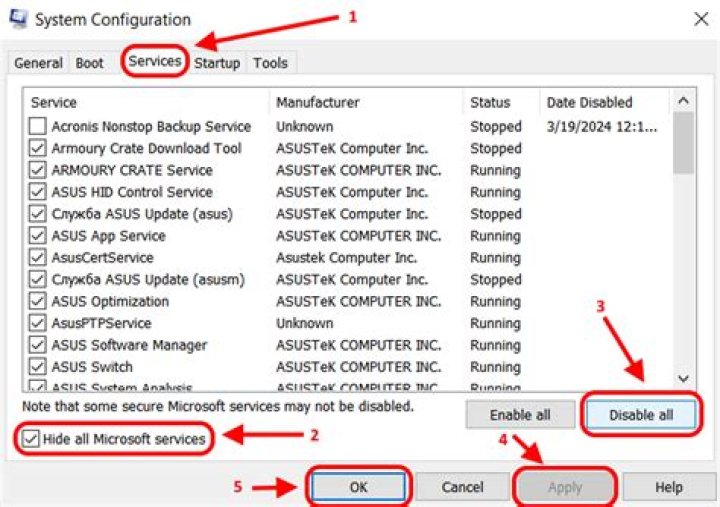Select the Services tab

(x=155, y=61)
